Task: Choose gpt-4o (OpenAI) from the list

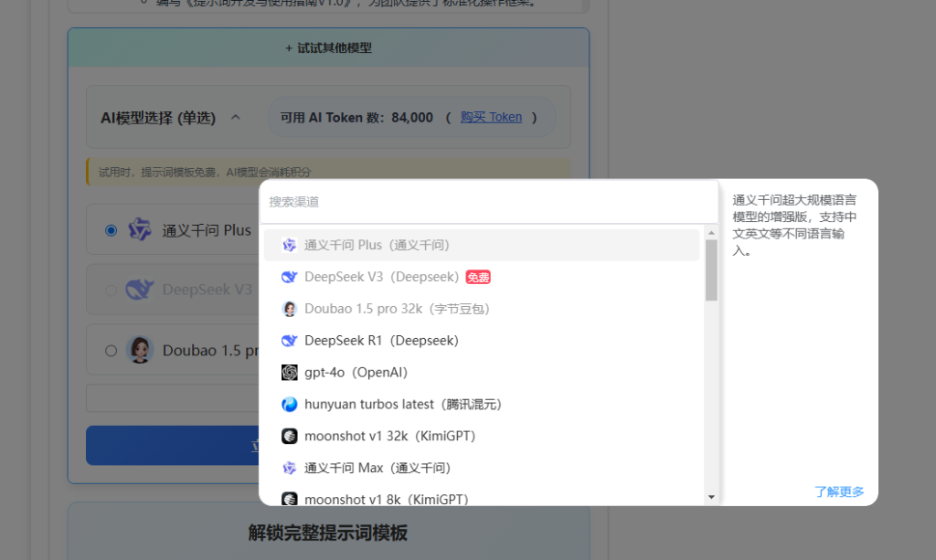Action: [356, 373]
